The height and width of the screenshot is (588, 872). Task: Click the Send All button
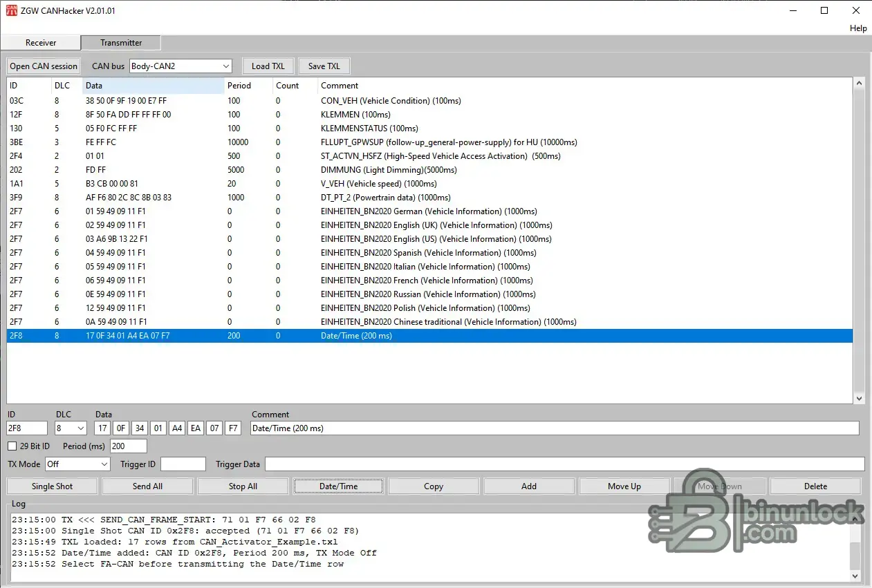(147, 486)
